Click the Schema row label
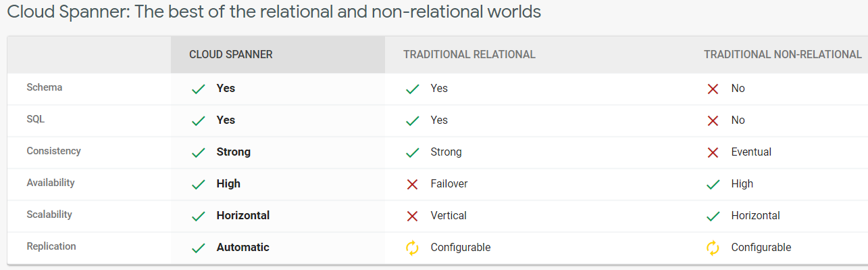Screen dimensions: 868x270 point(45,87)
